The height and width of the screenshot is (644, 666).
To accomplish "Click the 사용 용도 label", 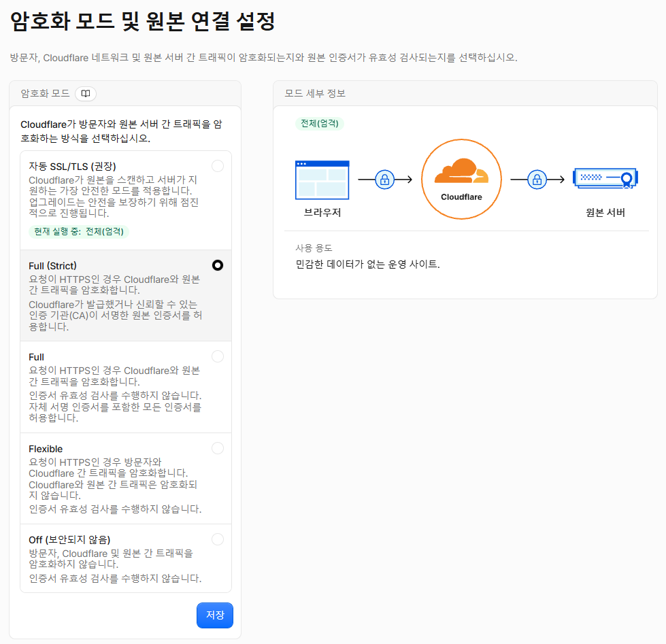I will point(314,248).
